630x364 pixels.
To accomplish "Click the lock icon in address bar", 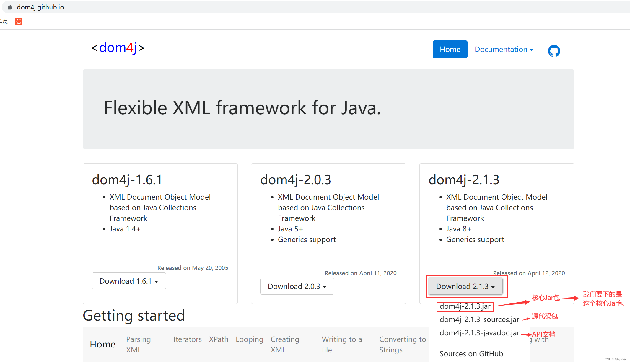I will click(x=9, y=7).
